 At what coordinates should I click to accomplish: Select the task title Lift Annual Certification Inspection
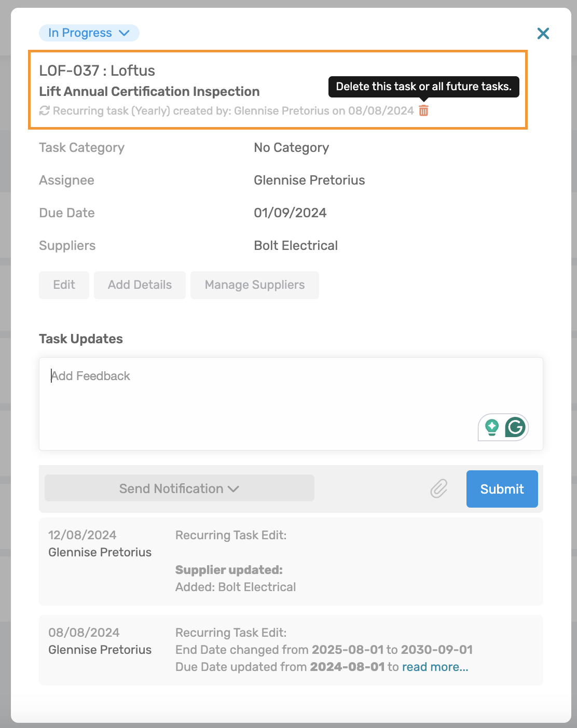(149, 91)
